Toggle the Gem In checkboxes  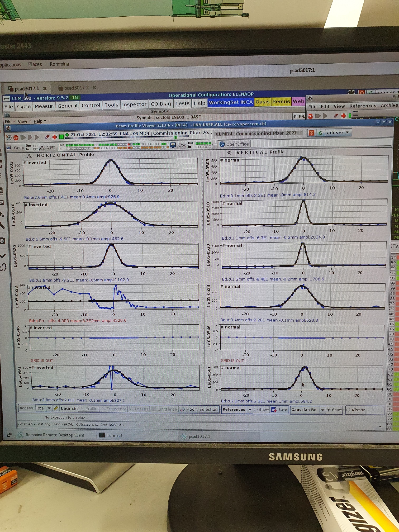click(x=36, y=149)
